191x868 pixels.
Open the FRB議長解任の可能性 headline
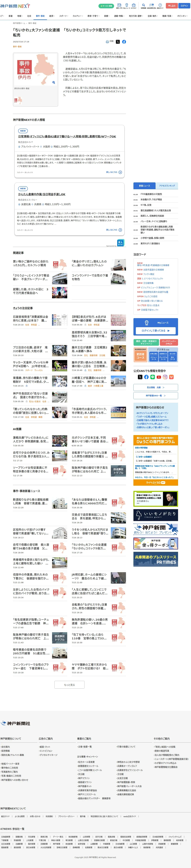pyautogui.click(x=151, y=194)
